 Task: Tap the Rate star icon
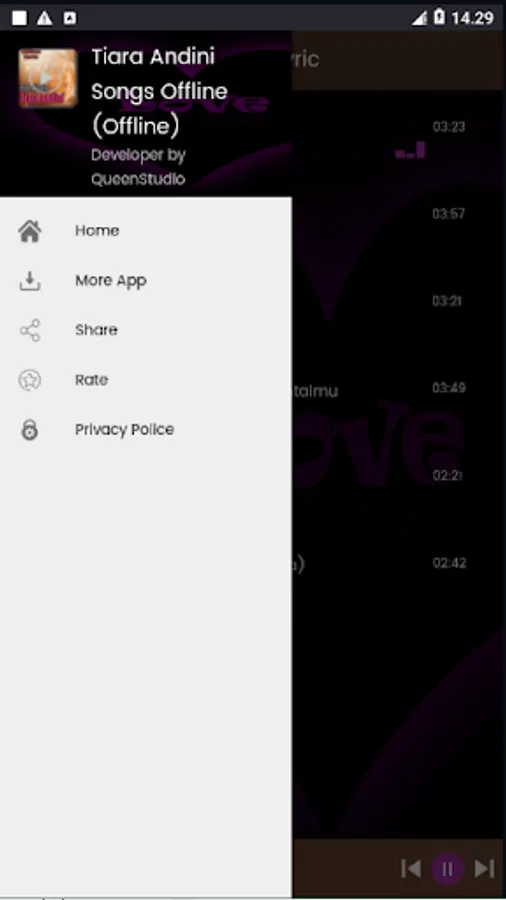pos(30,380)
